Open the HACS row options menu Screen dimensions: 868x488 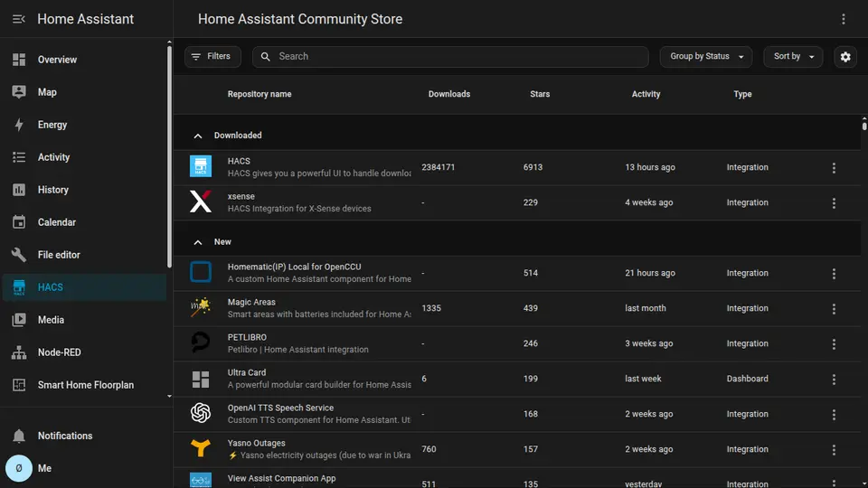(x=834, y=168)
